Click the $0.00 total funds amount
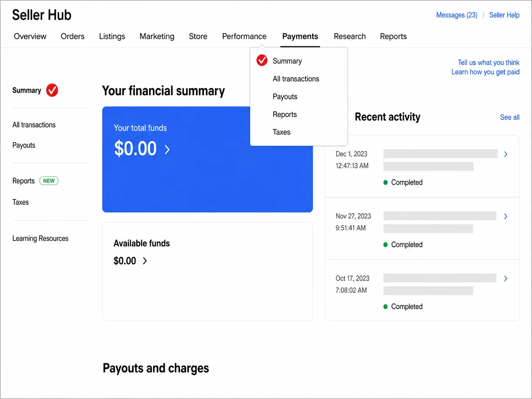This screenshot has width=532, height=399. 136,148
